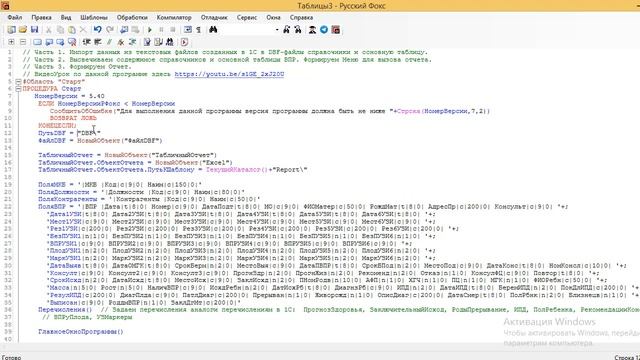Create a new file via toolbar icon
Screen dimensions: 640x360
pyautogui.click(x=11, y=29)
